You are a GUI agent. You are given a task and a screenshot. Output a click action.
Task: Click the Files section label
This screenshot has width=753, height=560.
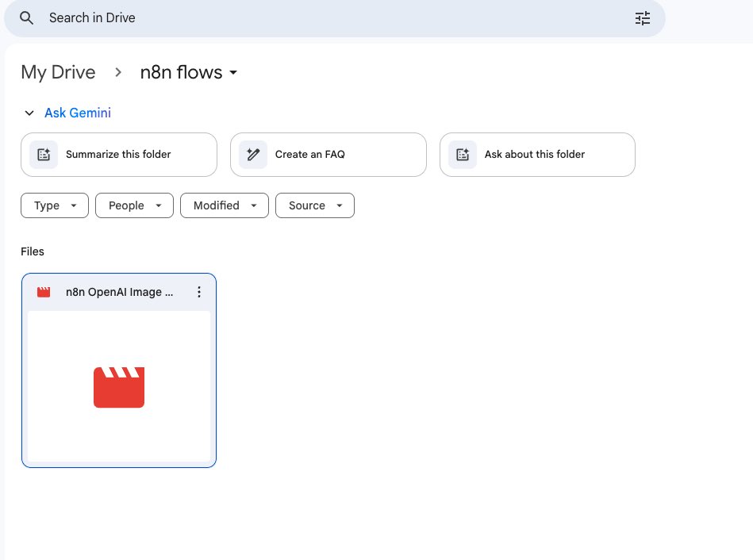pyautogui.click(x=33, y=251)
